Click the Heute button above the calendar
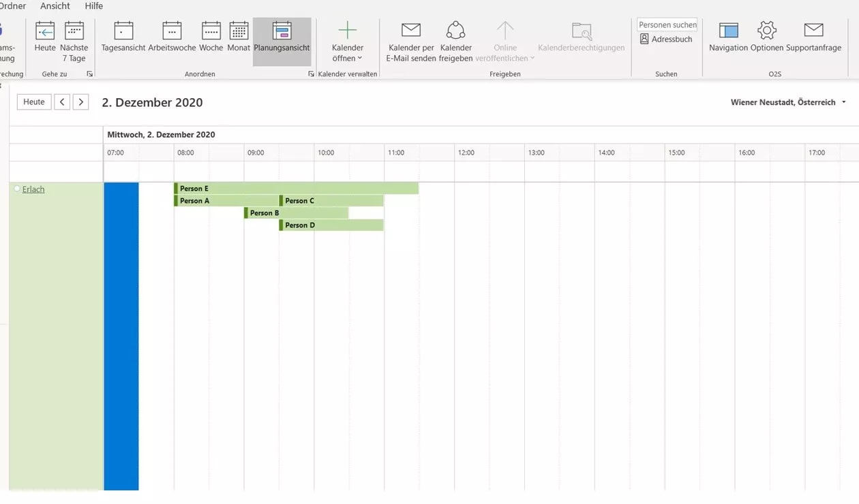 (34, 102)
